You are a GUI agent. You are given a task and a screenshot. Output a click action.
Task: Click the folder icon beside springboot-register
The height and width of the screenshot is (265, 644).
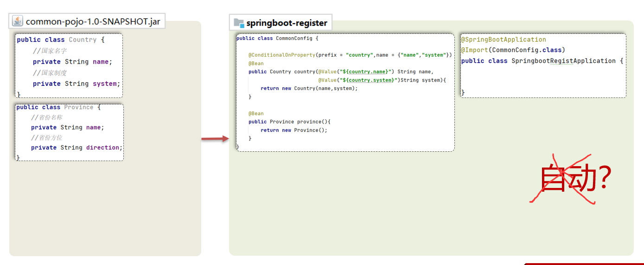click(239, 23)
